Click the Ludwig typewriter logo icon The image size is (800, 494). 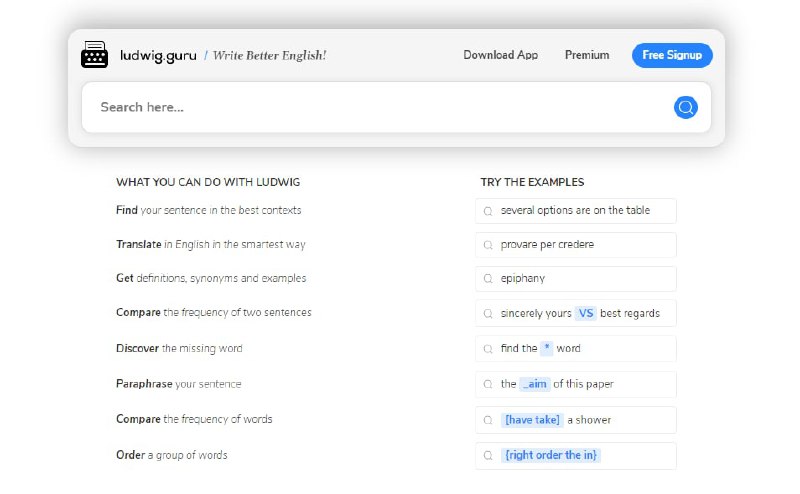[x=94, y=55]
